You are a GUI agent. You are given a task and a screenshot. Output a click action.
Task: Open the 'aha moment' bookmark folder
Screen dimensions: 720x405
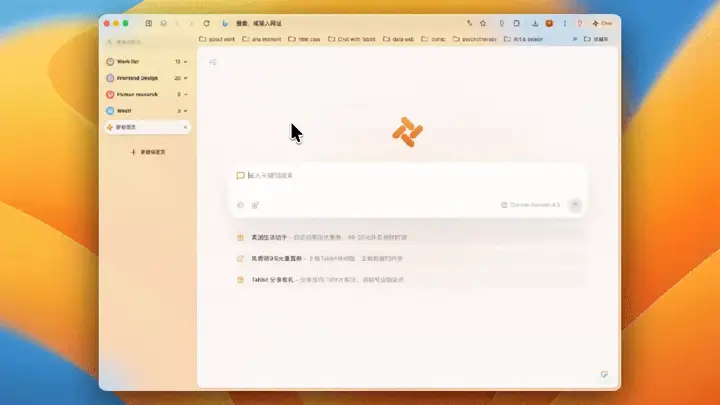pos(262,39)
